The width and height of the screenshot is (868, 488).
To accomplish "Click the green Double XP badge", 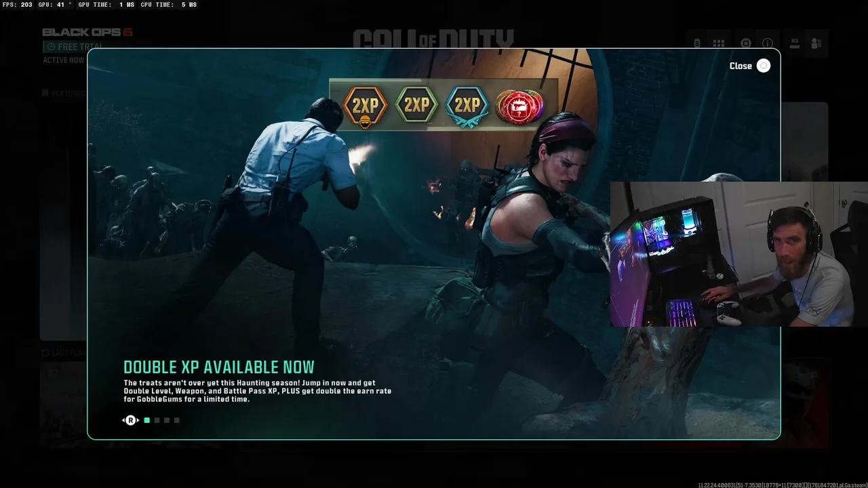I will (416, 105).
